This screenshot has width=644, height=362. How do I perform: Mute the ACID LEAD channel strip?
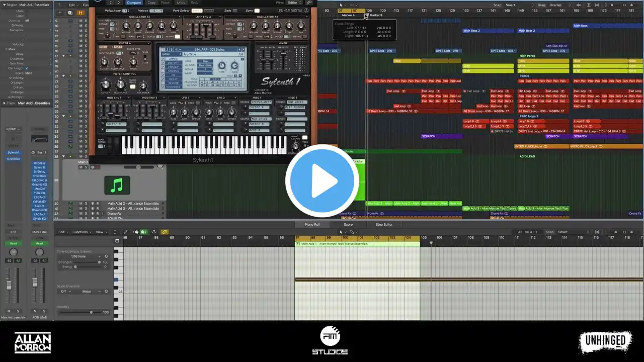35,311
